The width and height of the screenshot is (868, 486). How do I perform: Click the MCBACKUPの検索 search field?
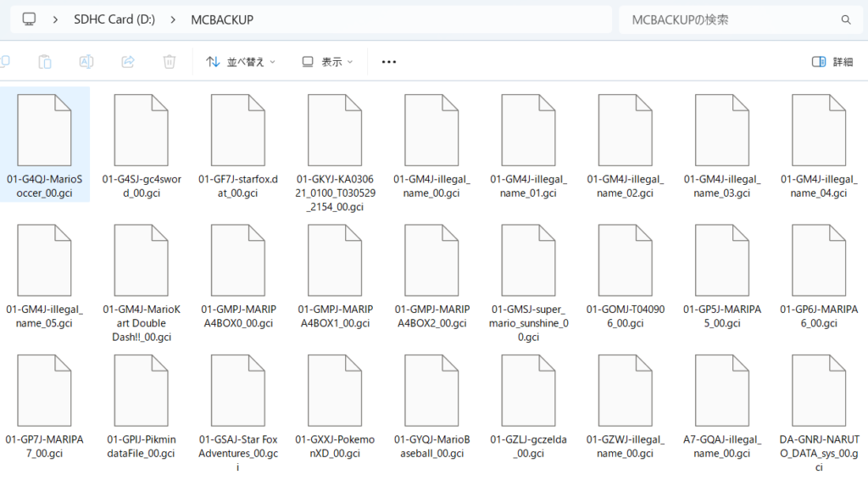click(x=729, y=20)
